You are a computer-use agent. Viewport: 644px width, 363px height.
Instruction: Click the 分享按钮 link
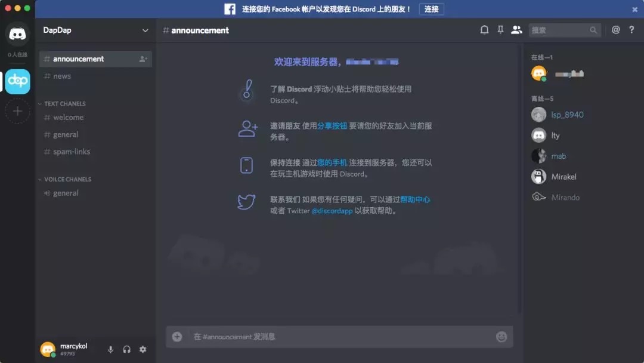click(332, 126)
